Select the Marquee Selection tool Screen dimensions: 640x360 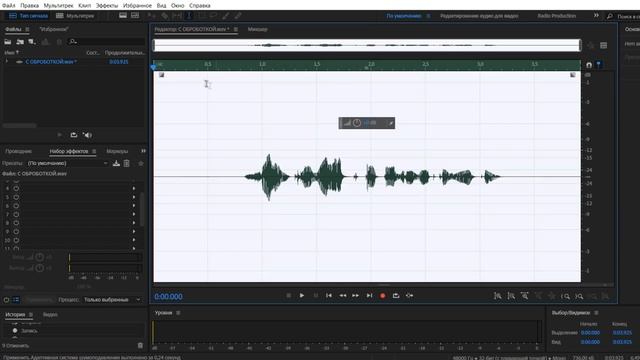[x=201, y=16]
